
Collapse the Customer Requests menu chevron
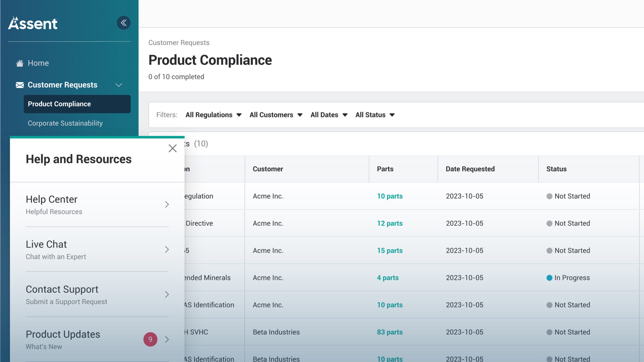[119, 85]
